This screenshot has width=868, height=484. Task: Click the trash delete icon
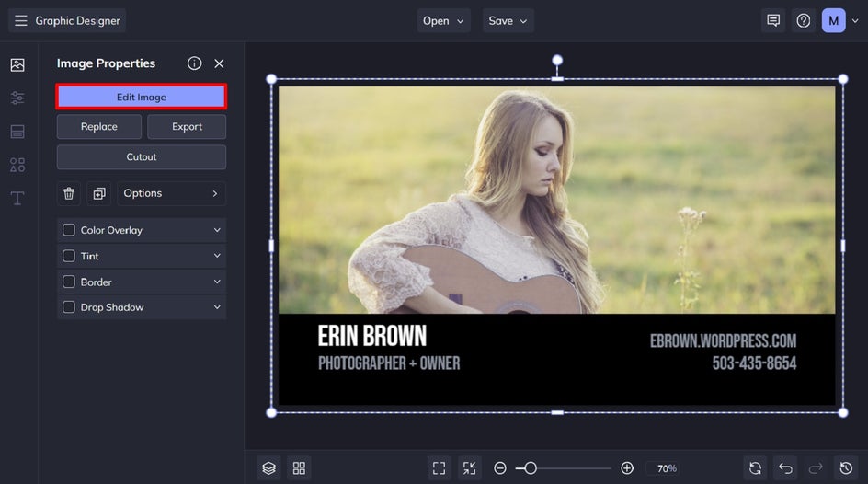click(69, 193)
